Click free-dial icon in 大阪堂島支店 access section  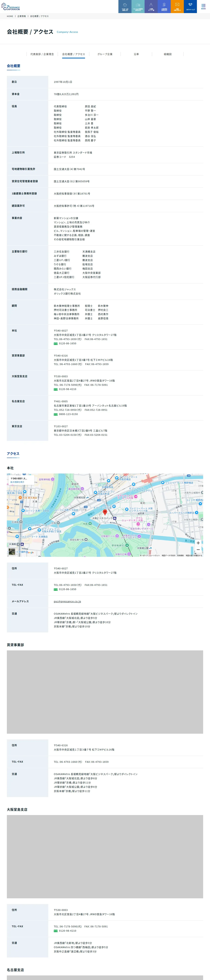pyautogui.click(x=56, y=931)
